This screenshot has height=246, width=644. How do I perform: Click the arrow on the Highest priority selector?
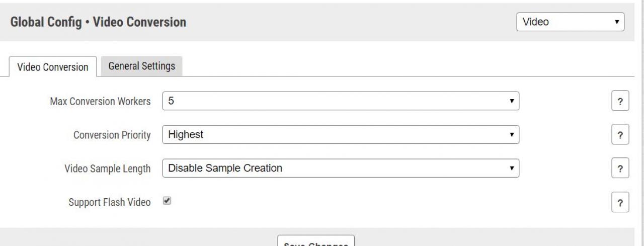pyautogui.click(x=511, y=135)
